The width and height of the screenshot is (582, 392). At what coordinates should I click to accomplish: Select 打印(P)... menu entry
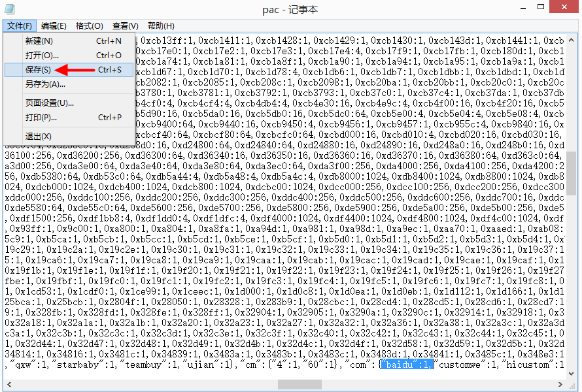[x=41, y=118]
